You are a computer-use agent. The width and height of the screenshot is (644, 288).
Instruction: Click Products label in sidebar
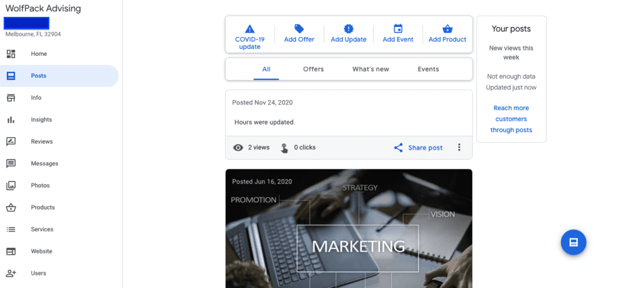43,208
